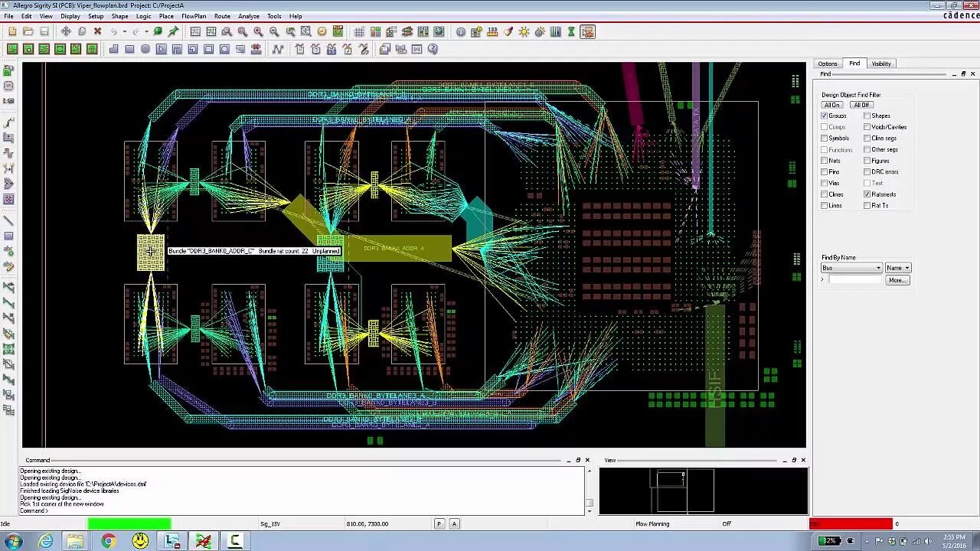Click the Zoom In magnifier icon
Viewport: 980px width, 551px height.
coord(258,31)
